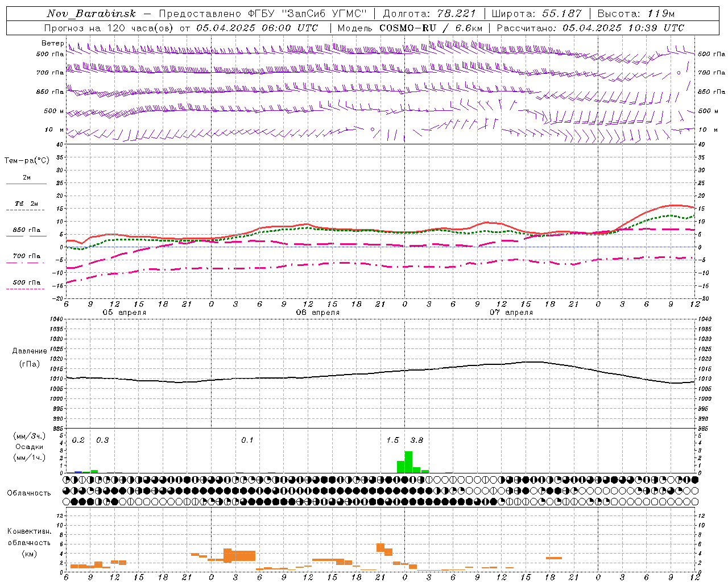
Task: Click the Модель COSMO-RU / 6.6км label
Action: (x=410, y=28)
